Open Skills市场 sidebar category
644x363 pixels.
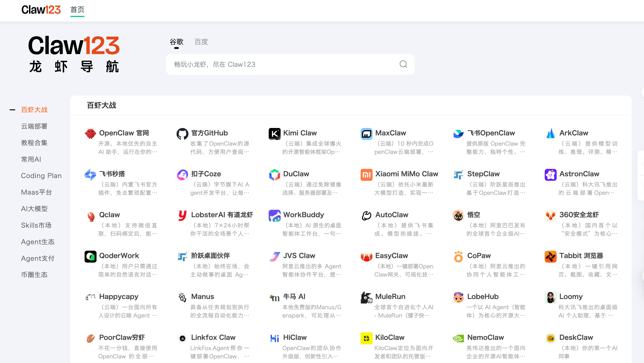point(36,225)
